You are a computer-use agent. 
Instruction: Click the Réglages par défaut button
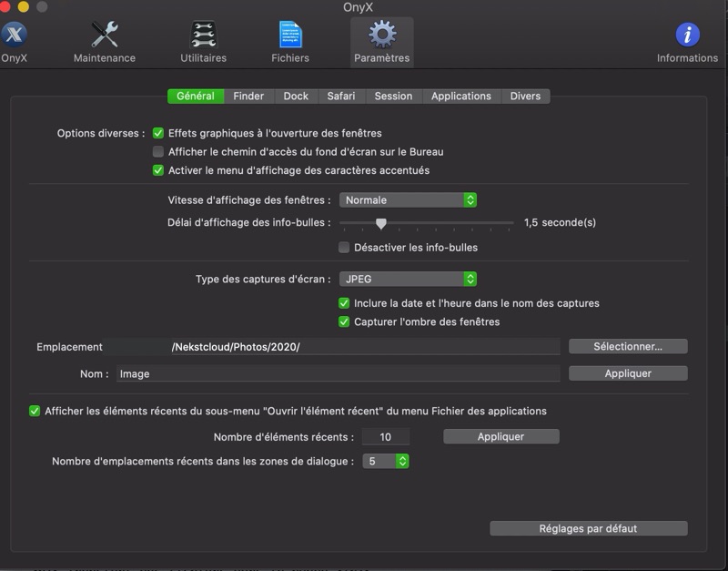[588, 529]
